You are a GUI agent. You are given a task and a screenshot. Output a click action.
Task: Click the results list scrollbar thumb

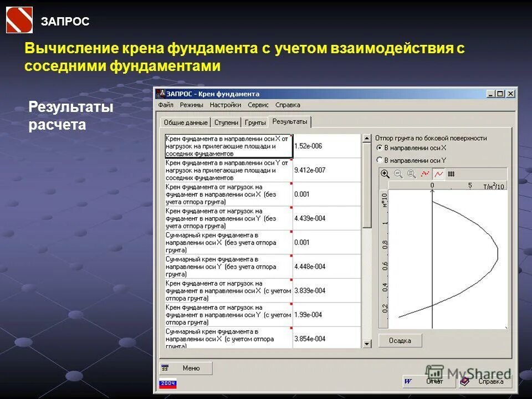pyautogui.click(x=367, y=186)
